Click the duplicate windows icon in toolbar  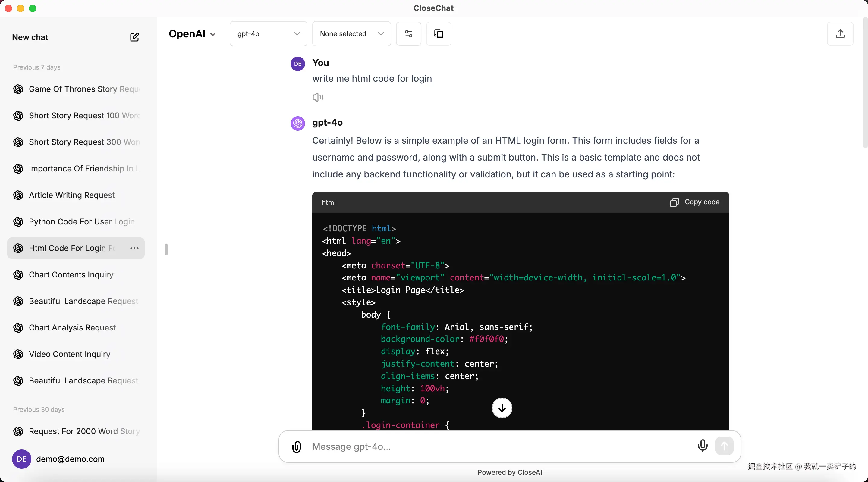pyautogui.click(x=439, y=34)
